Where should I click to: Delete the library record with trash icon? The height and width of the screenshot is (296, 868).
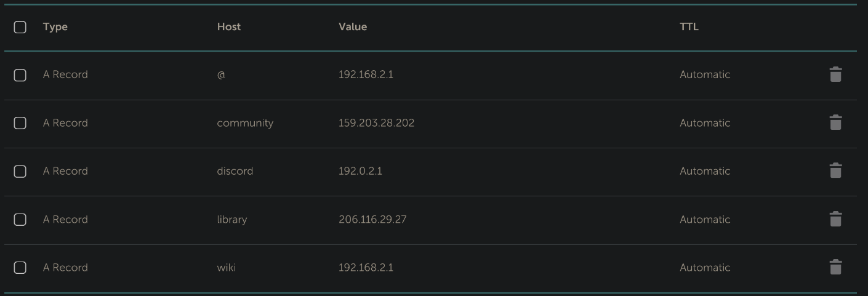tap(835, 219)
